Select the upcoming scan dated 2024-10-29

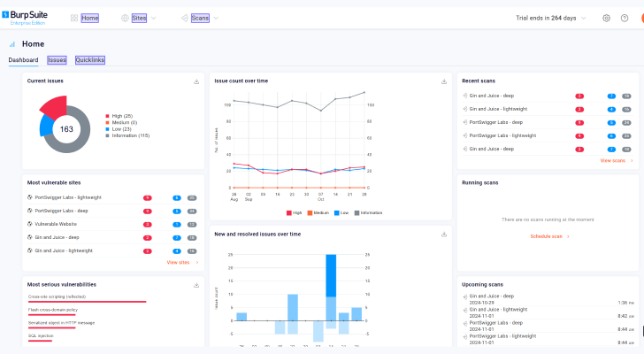click(548, 299)
